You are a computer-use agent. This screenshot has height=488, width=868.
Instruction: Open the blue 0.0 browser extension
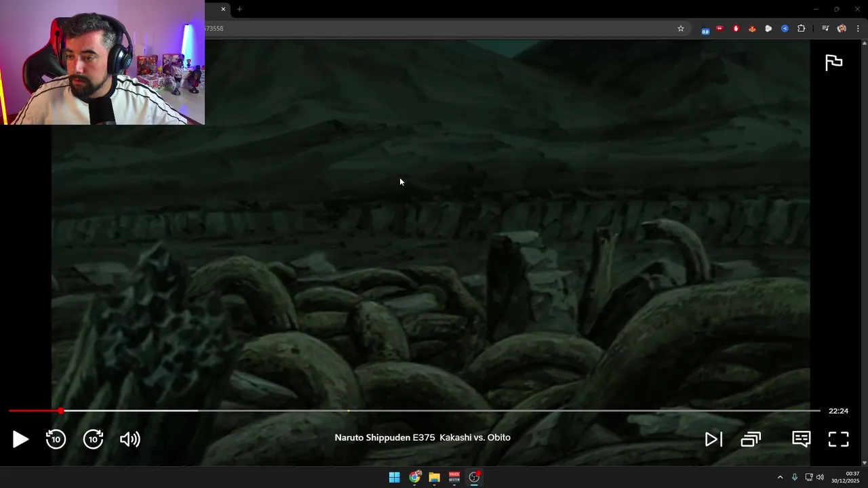coord(705,29)
